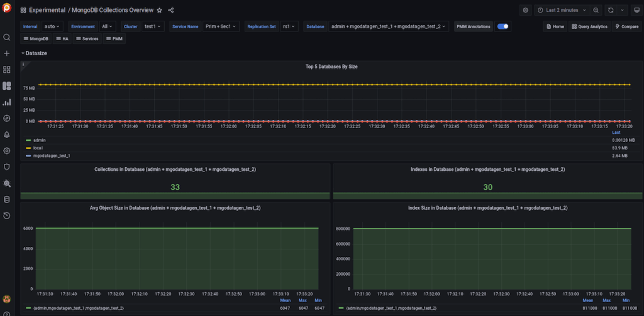Open the Replication Set rs1 dropdown
This screenshot has height=316, width=644.
pyautogui.click(x=289, y=26)
